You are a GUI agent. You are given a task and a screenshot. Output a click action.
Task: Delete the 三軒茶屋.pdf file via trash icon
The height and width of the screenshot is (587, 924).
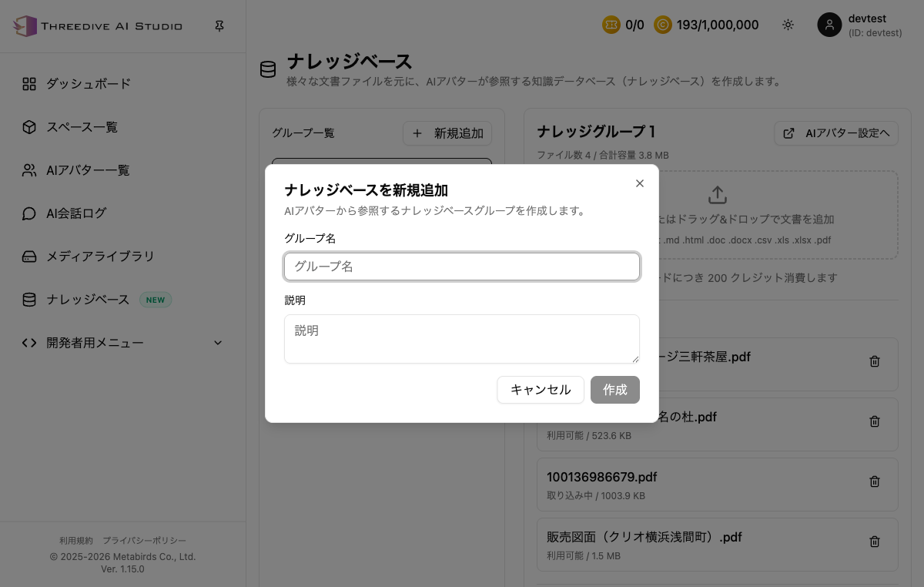(875, 361)
